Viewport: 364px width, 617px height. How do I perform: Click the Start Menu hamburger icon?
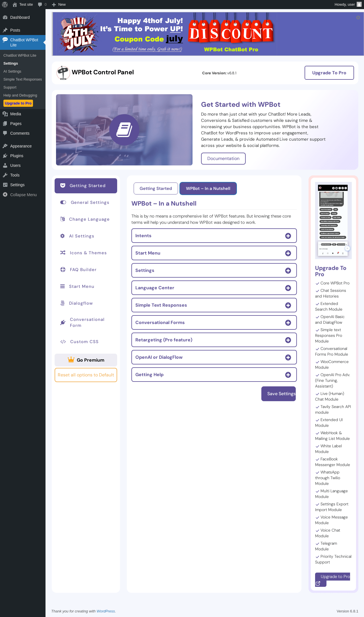tap(63, 286)
